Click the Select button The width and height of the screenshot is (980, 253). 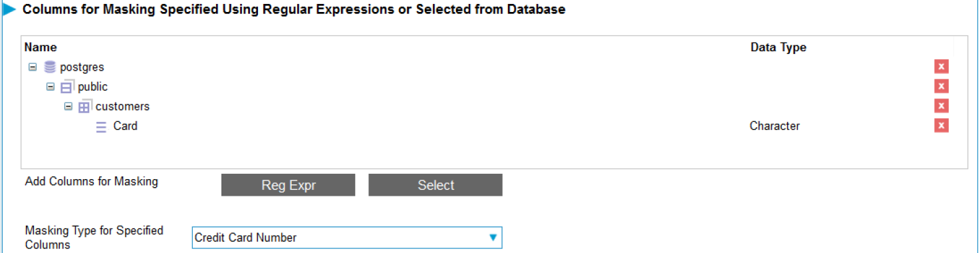click(x=435, y=185)
